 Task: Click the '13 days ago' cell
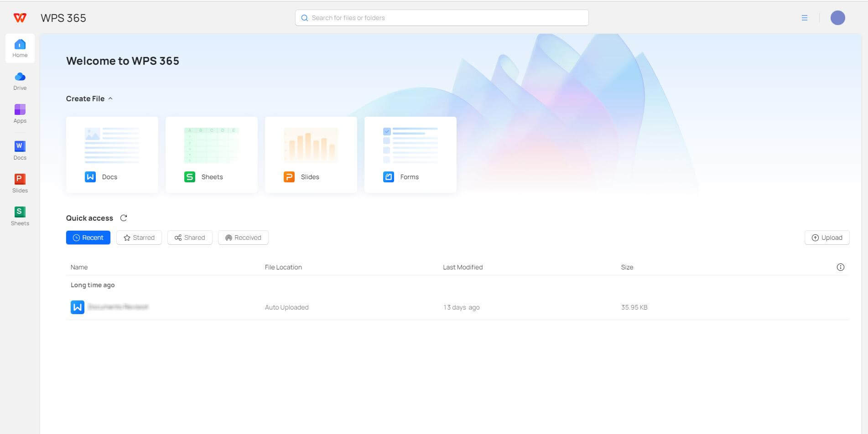[x=461, y=307]
